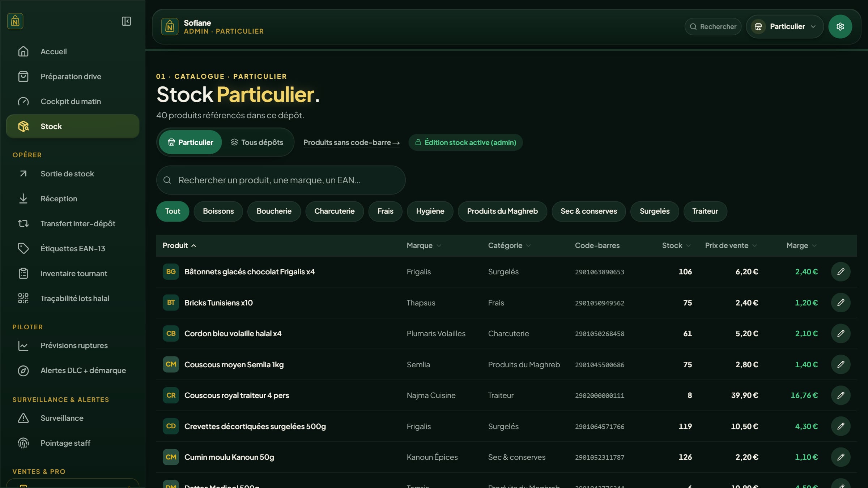Select Stock in sidebar
The image size is (868, 488).
72,127
